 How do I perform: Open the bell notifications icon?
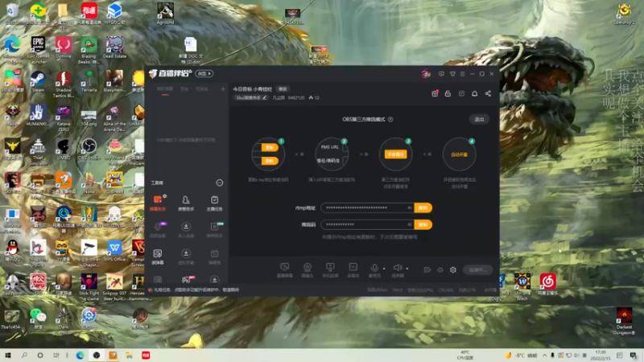pos(474,93)
